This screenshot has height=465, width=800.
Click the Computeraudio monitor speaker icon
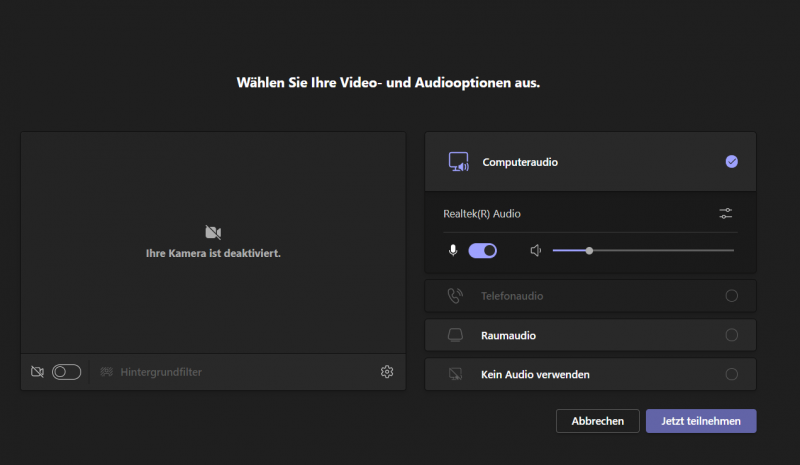458,162
